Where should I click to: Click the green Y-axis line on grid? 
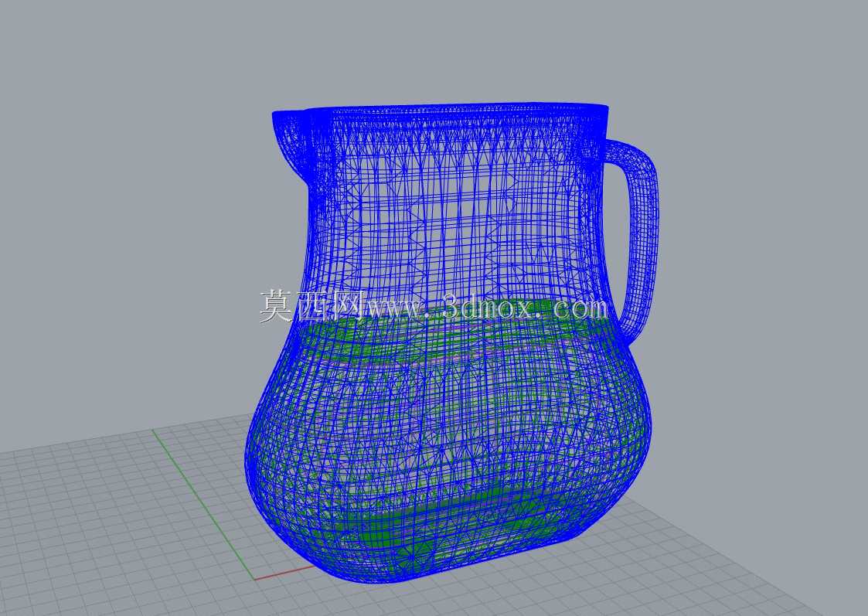(x=203, y=504)
